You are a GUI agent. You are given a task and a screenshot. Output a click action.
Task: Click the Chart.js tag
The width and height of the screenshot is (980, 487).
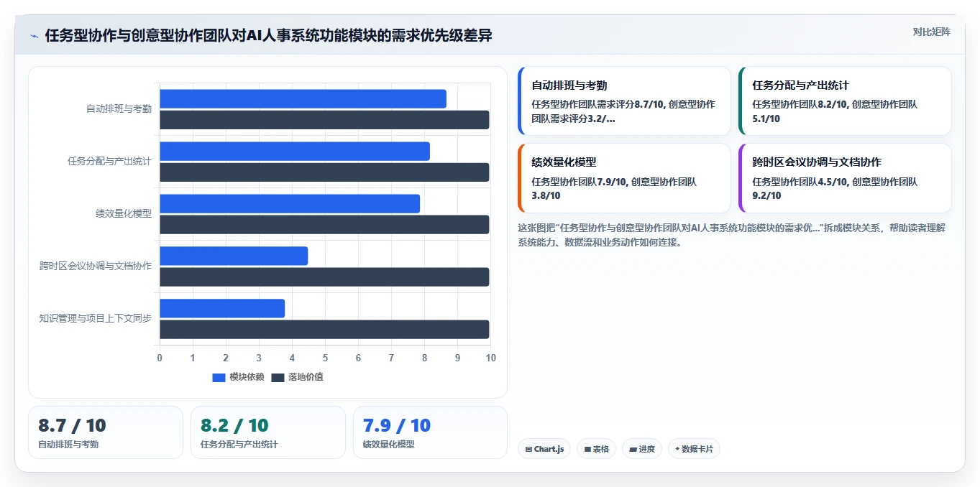pyautogui.click(x=544, y=449)
